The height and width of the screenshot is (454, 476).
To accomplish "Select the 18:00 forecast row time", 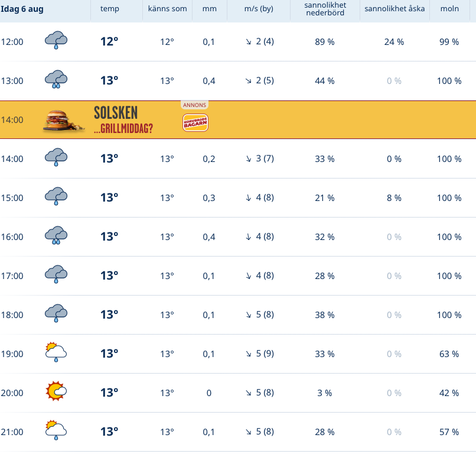I will coord(12,315).
